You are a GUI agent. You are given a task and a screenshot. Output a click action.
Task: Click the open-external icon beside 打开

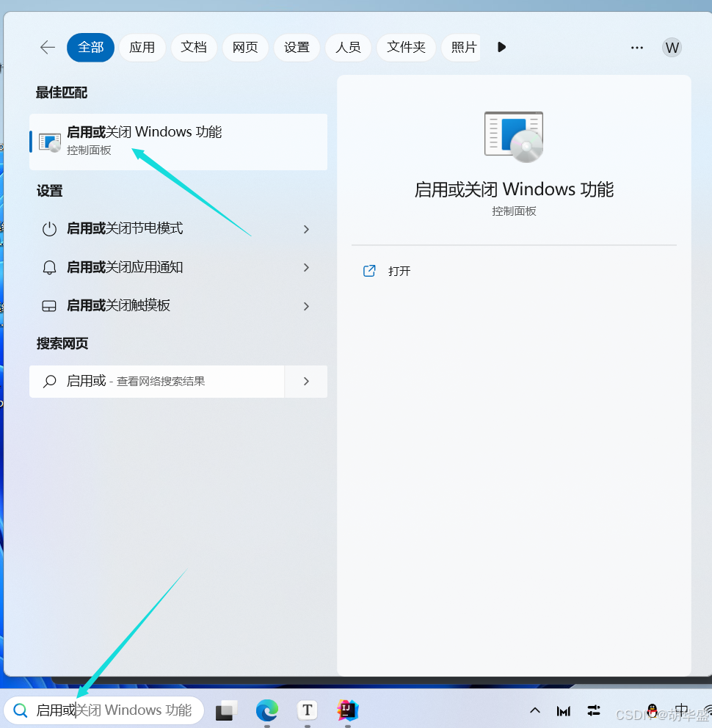point(369,271)
